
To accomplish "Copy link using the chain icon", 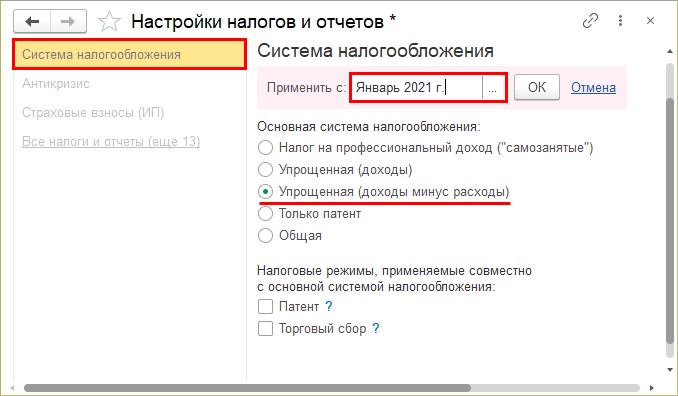I will 590,20.
